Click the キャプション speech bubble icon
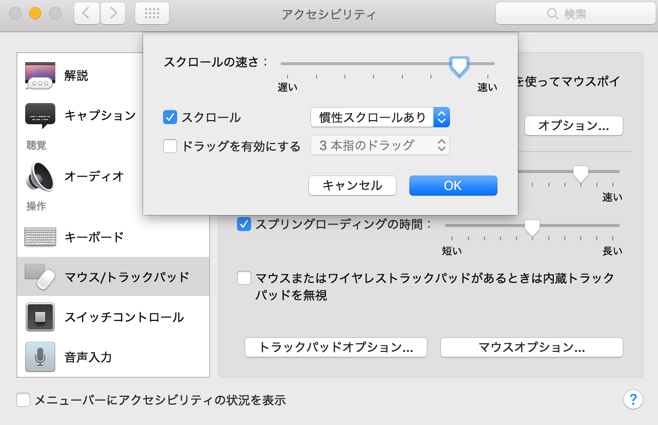 coord(40,115)
